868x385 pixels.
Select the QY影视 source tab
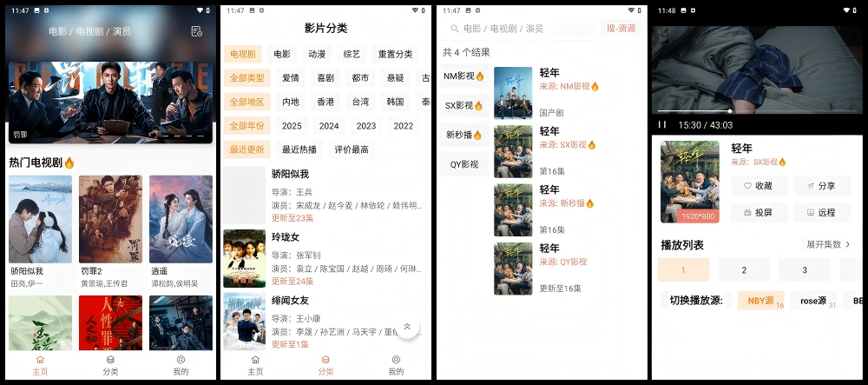coord(464,164)
